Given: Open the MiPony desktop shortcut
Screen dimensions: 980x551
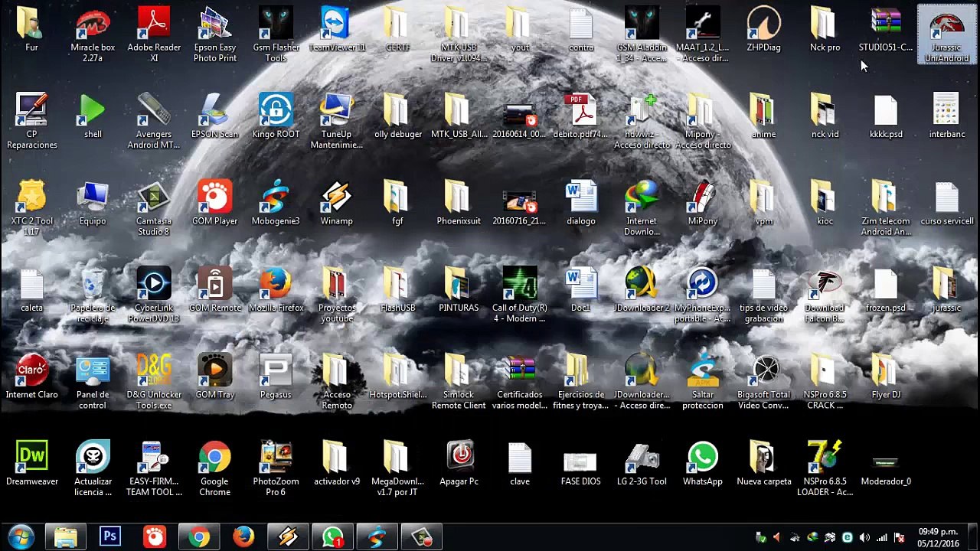Looking at the screenshot, I should coord(703,203).
